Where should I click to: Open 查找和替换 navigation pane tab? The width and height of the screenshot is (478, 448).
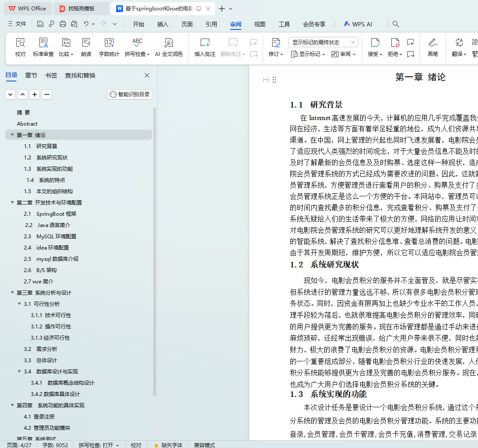[x=80, y=75]
